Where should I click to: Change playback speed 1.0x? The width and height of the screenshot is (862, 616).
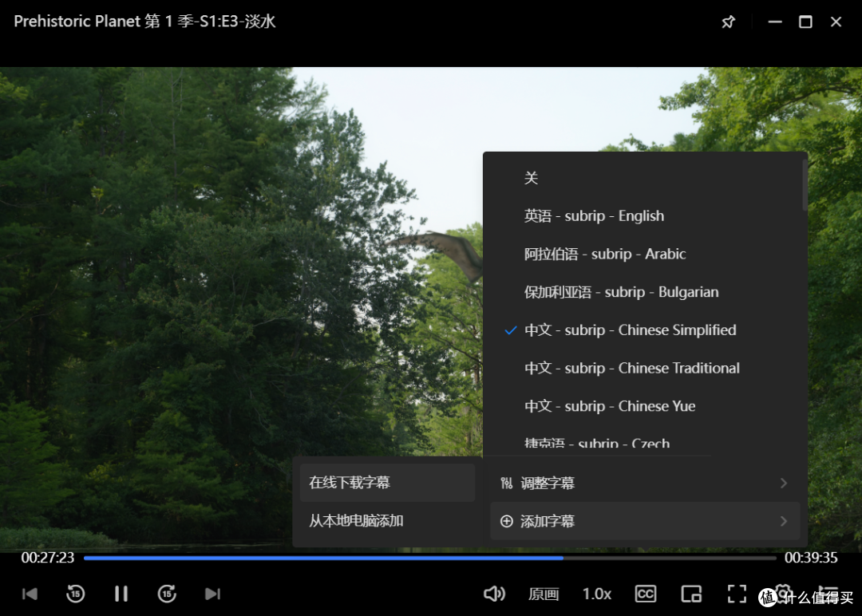[596, 594]
